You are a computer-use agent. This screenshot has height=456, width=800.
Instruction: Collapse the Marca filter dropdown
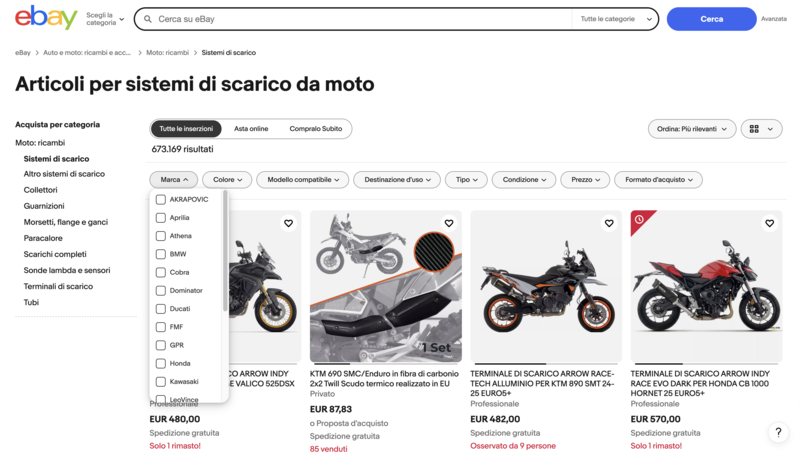pyautogui.click(x=173, y=180)
